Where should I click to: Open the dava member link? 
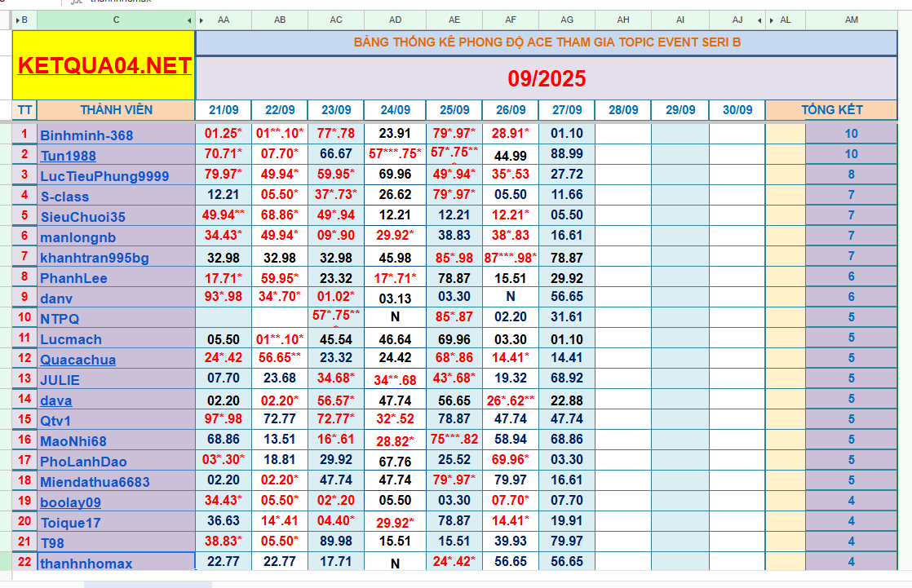click(55, 400)
